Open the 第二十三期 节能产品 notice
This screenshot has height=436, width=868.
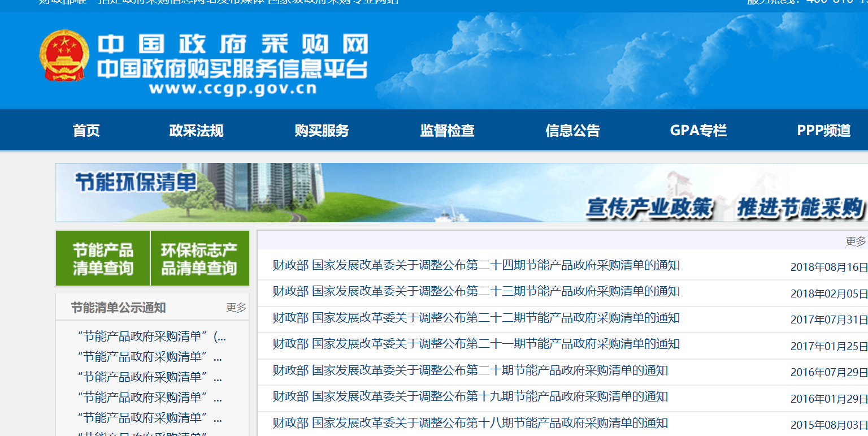[476, 292]
